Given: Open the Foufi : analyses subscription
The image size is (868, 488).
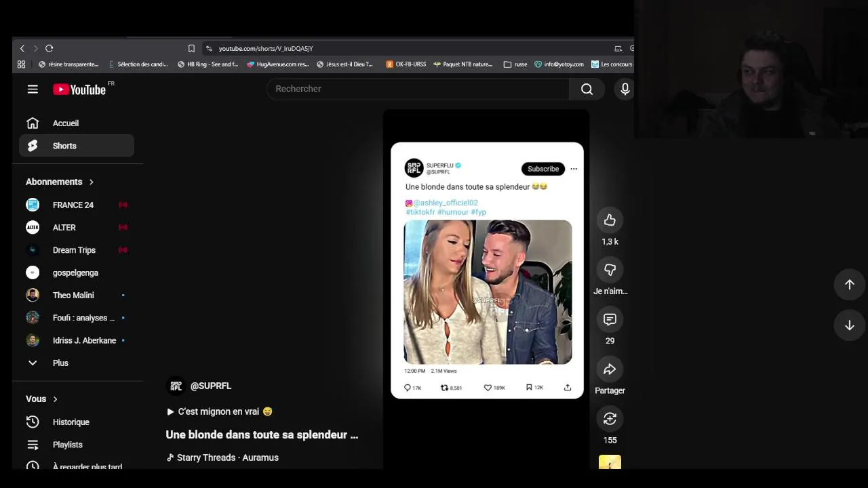Looking at the screenshot, I should pyautogui.click(x=77, y=318).
